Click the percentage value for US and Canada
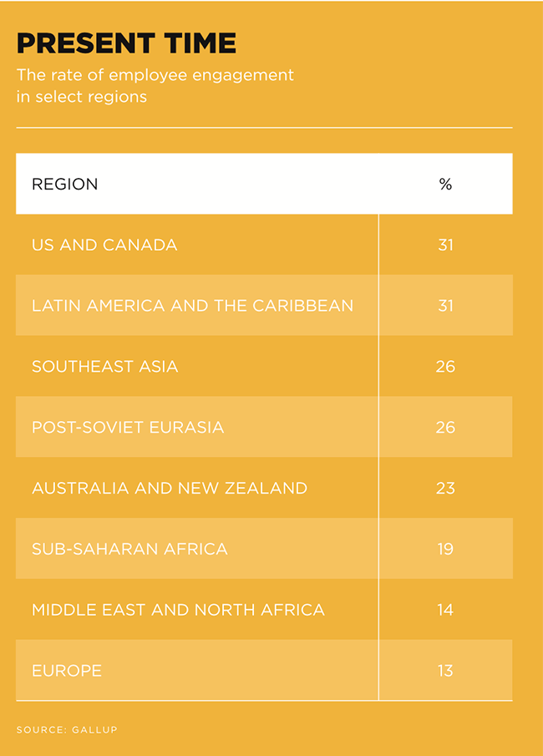The width and height of the screenshot is (543, 756). [x=445, y=245]
